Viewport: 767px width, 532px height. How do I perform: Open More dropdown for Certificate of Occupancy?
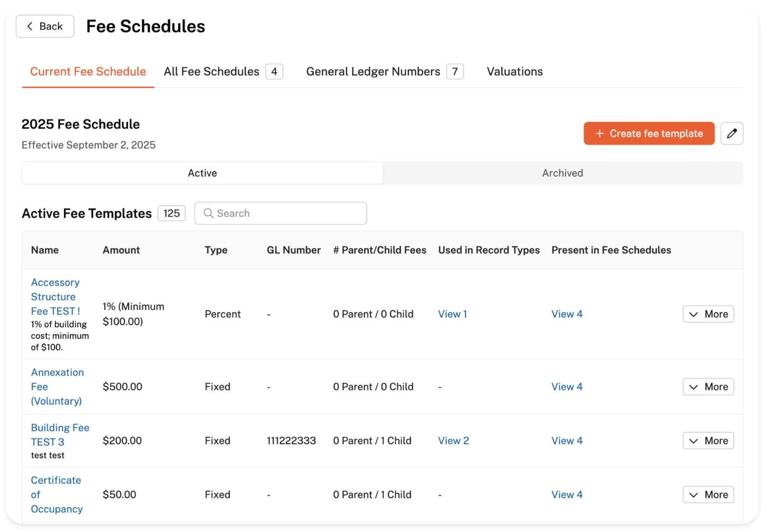[x=708, y=495]
